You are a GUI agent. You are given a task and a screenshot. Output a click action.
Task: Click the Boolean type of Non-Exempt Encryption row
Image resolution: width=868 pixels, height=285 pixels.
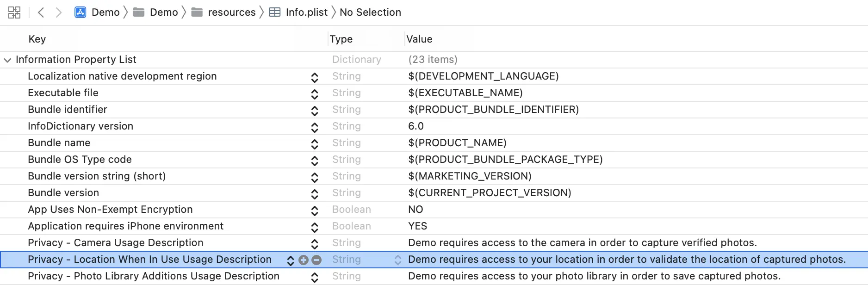coord(352,210)
